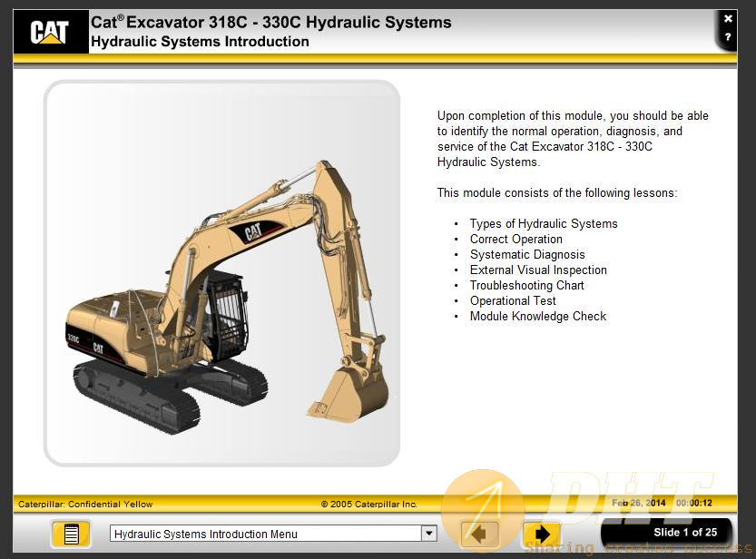The width and height of the screenshot is (756, 559).
Task: Click the "00:00:12" elapsed time text
Action: tap(693, 503)
